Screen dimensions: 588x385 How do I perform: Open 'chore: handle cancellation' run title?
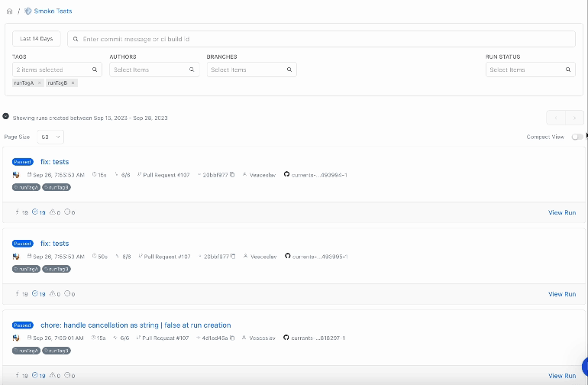click(x=136, y=325)
